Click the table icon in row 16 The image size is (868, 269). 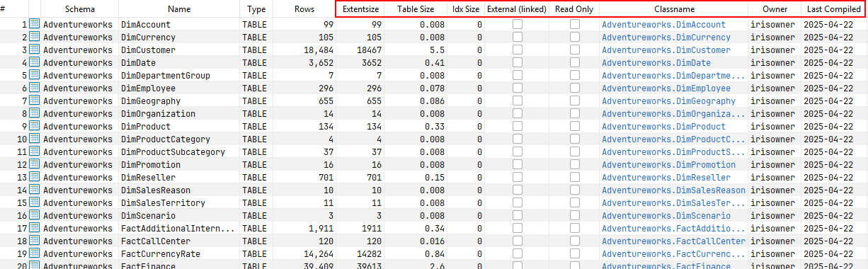coord(34,215)
